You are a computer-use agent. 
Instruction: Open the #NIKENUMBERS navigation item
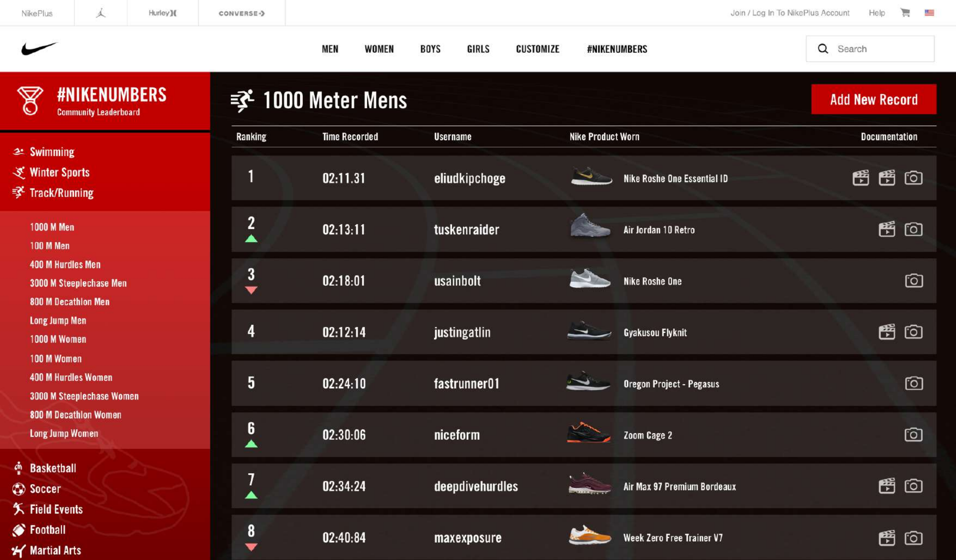[x=617, y=49]
